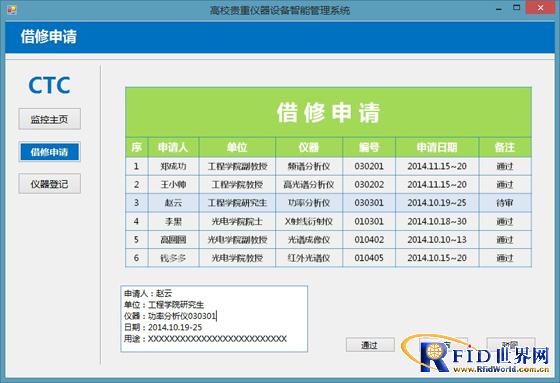The height and width of the screenshot is (383, 560).
Task: Click the 通过 status in 郑成功's row
Action: [505, 166]
